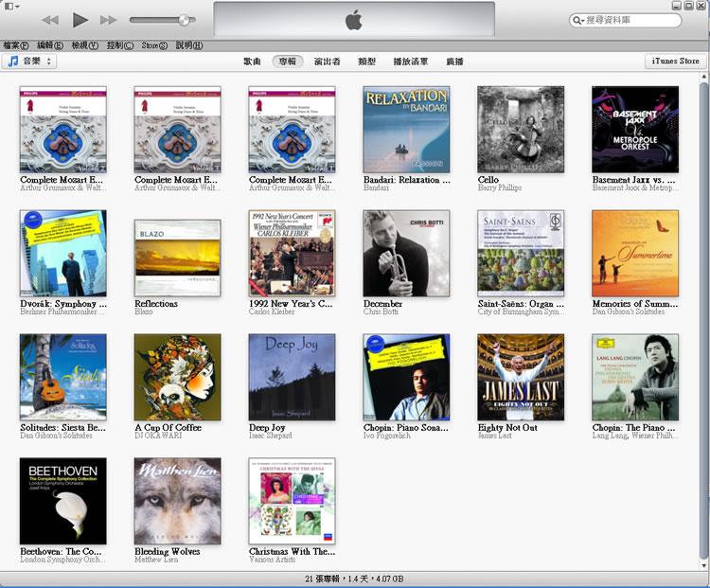Select the 專輯 view tab

coord(288,62)
